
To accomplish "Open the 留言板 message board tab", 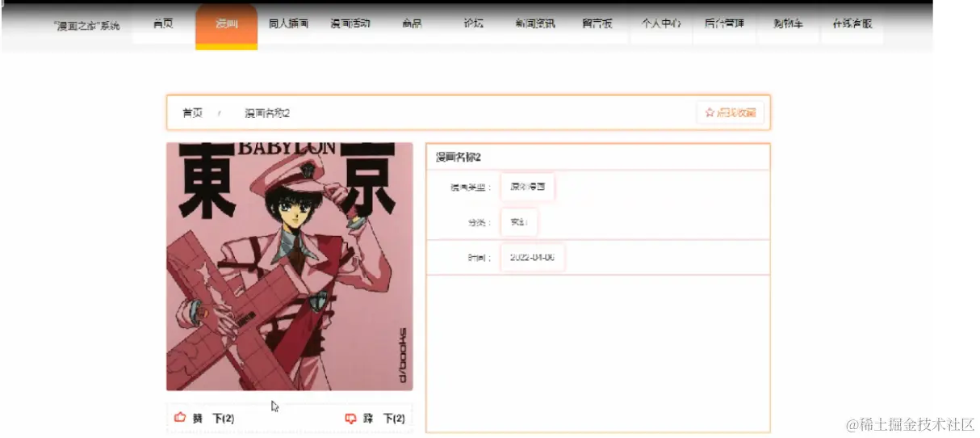I will click(x=597, y=23).
